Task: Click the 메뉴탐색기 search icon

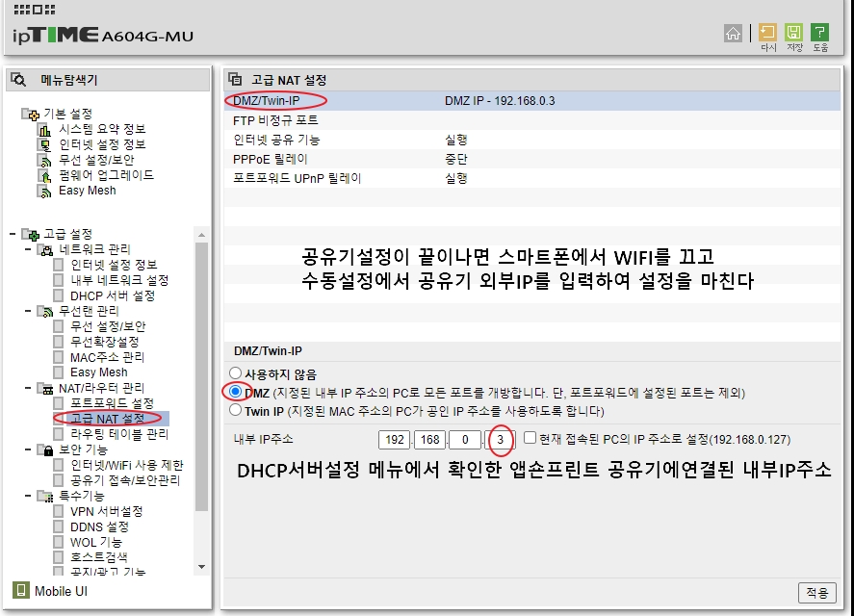Action: [18, 80]
